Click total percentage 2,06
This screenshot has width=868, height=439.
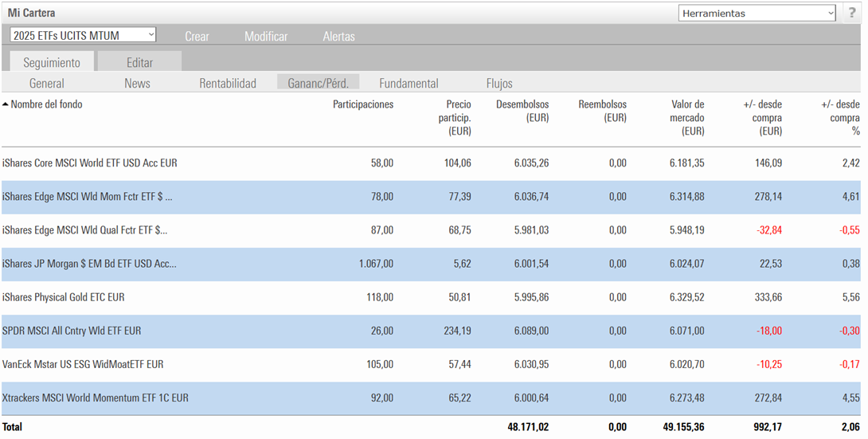point(850,427)
